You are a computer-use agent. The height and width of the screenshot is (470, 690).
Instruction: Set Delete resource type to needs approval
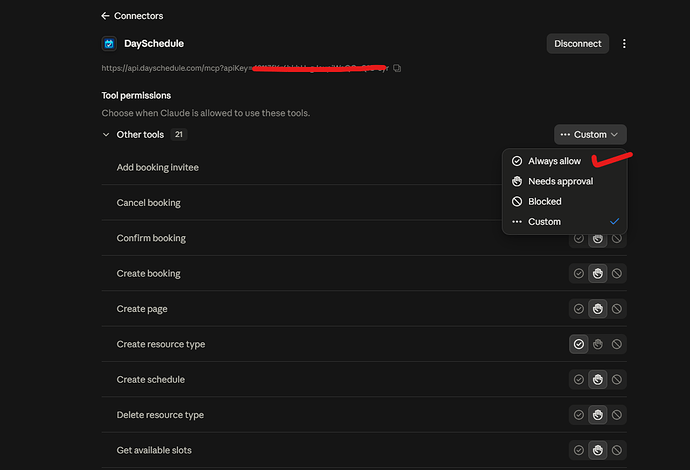pyautogui.click(x=598, y=415)
